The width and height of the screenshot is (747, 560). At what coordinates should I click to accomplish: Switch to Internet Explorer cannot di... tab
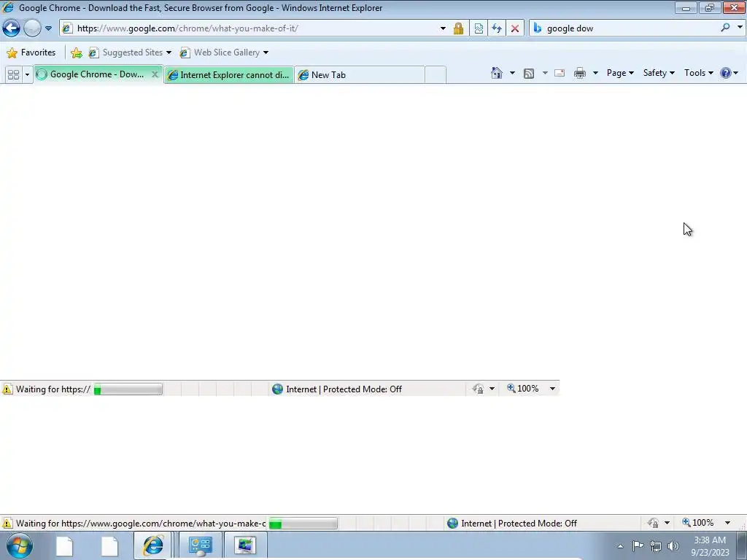point(228,75)
